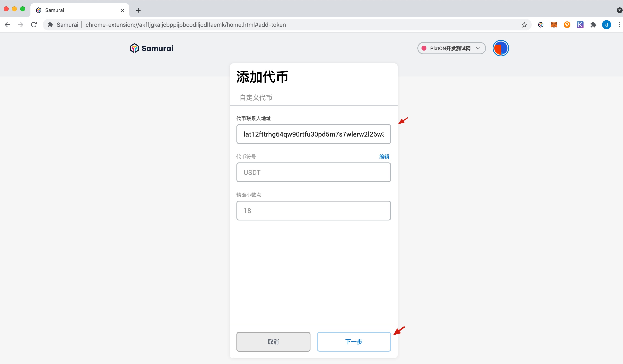
Task: Click the address bar URL
Action: pyautogui.click(x=185, y=24)
